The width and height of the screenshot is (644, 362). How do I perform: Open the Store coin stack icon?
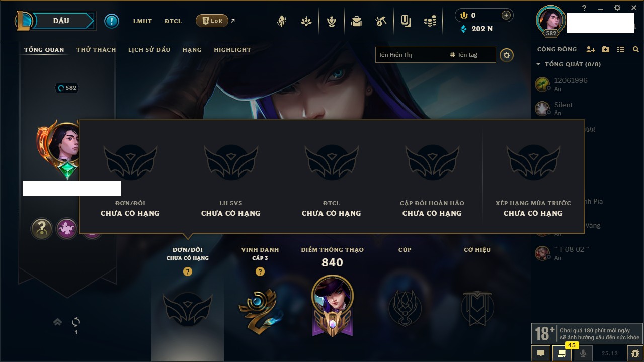tap(430, 21)
